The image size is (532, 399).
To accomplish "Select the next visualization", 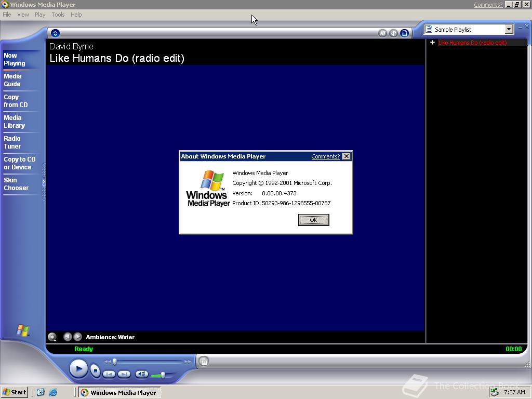I will [78, 337].
